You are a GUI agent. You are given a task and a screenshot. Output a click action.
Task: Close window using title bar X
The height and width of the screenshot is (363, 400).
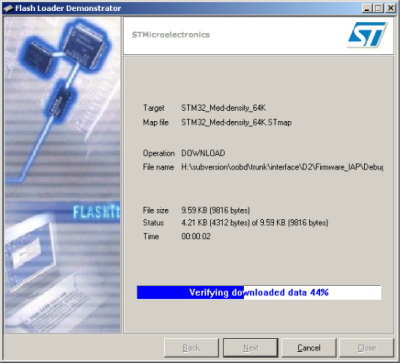(x=391, y=8)
